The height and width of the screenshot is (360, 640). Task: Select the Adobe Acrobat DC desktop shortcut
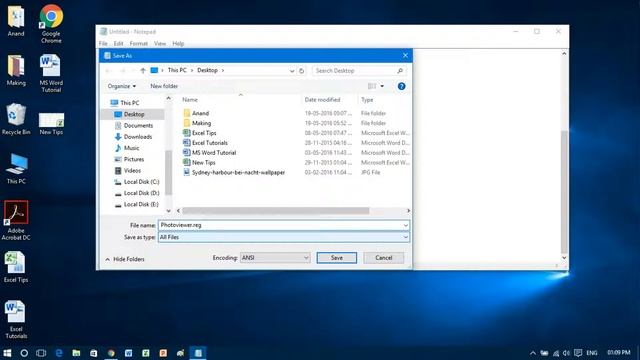(x=16, y=220)
